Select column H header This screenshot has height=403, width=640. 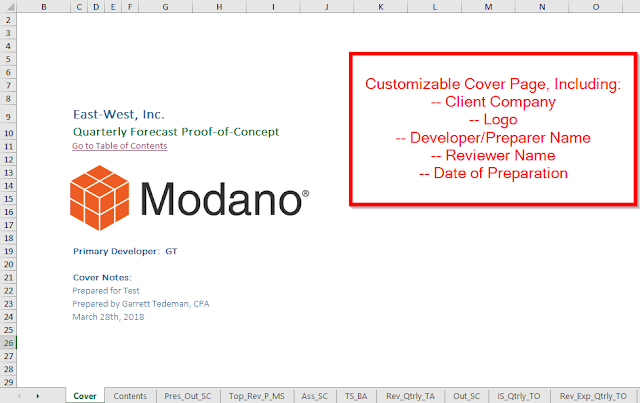(x=219, y=7)
